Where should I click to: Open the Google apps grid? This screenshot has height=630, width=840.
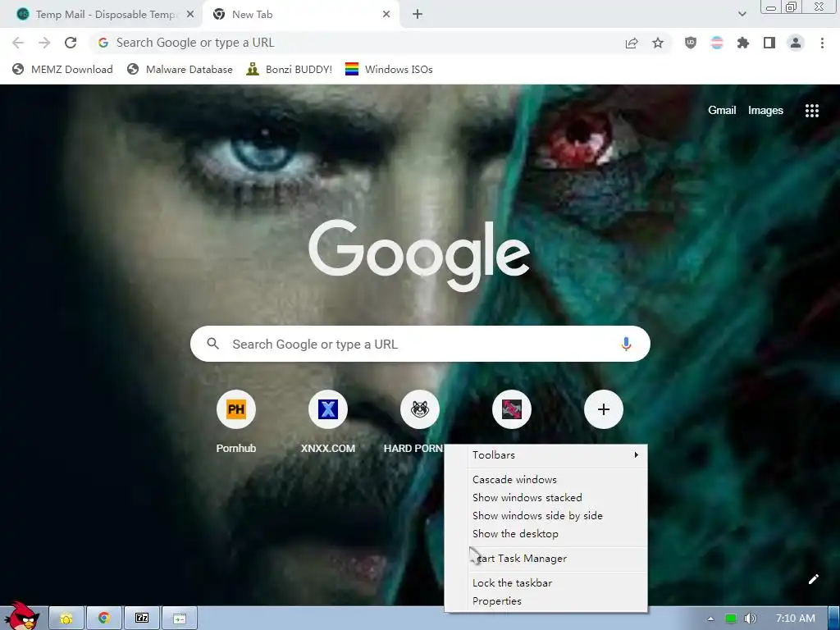pyautogui.click(x=812, y=111)
